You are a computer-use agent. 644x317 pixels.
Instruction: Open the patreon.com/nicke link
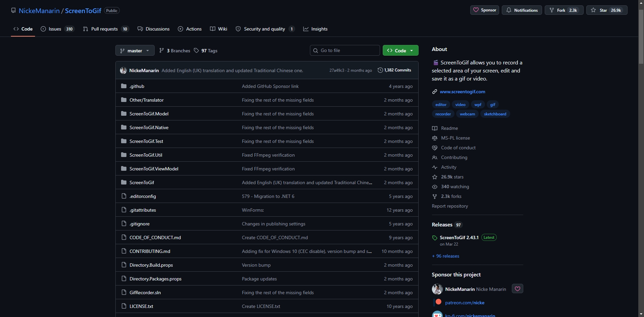(x=465, y=303)
